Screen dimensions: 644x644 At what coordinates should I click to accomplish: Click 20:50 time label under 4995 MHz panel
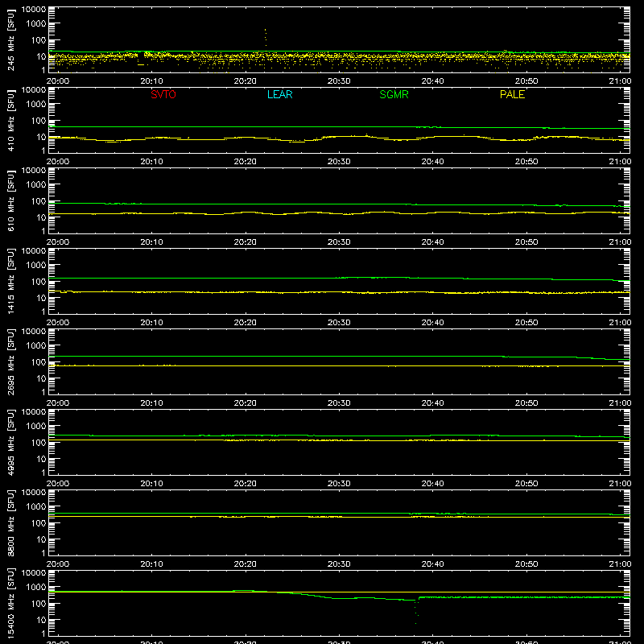click(526, 484)
